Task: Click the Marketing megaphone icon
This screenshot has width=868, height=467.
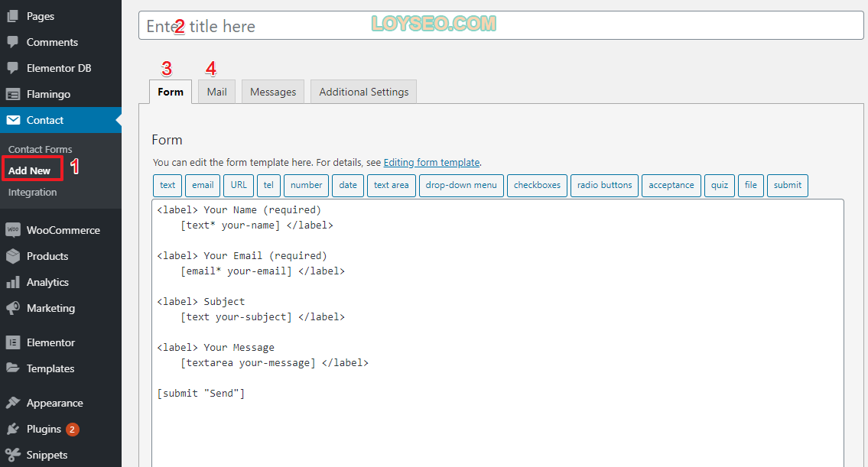Action: coord(13,308)
